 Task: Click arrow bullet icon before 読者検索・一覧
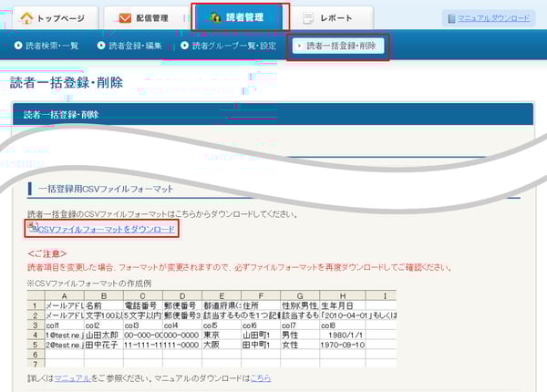pyautogui.click(x=18, y=46)
